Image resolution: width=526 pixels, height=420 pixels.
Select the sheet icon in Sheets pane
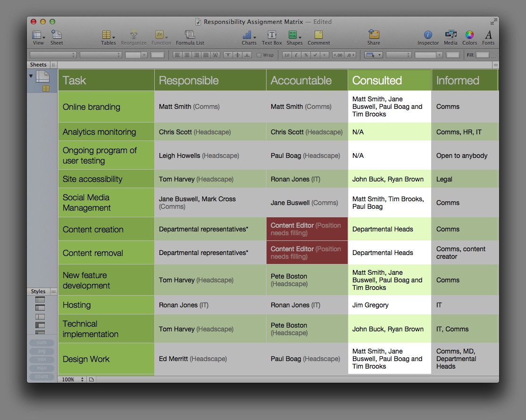click(42, 77)
